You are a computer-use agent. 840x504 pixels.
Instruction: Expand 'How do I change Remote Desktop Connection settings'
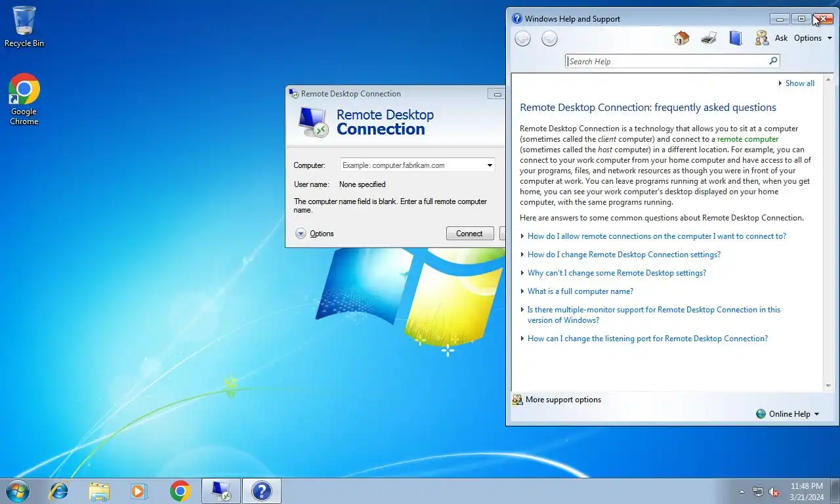point(624,255)
